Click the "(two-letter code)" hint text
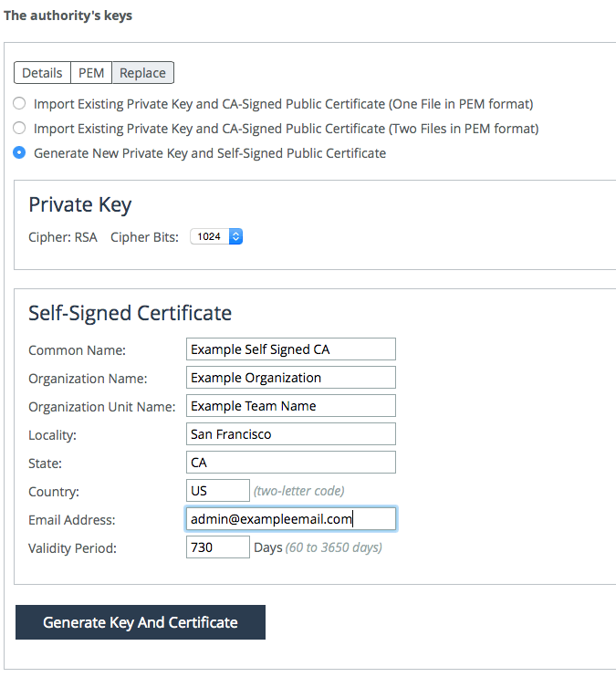The width and height of the screenshot is (616, 677). tap(299, 491)
